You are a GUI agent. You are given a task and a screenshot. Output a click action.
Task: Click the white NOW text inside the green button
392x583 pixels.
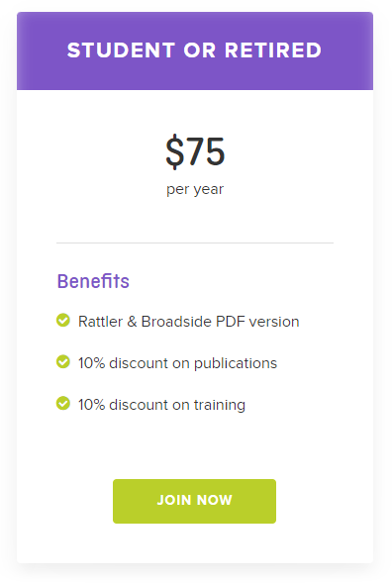[x=214, y=500]
